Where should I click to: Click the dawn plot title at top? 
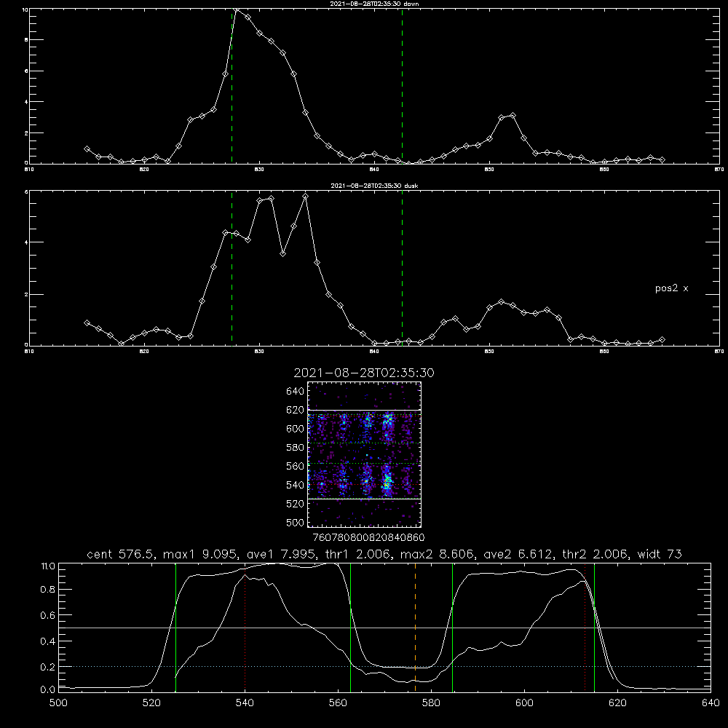[374, 4]
